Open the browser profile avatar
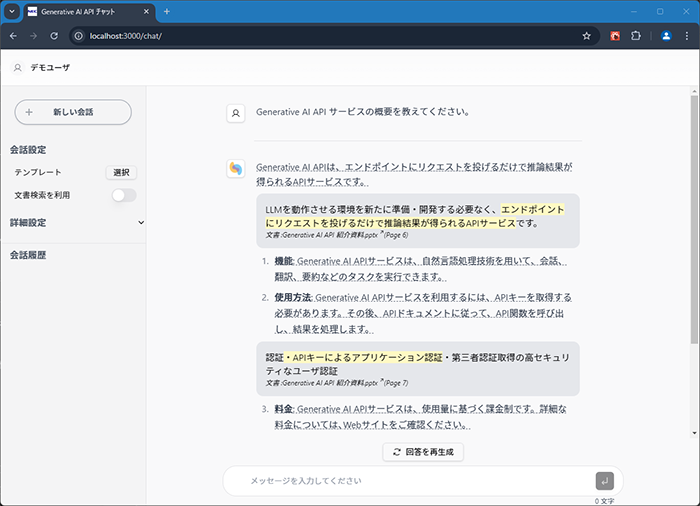700x506 pixels. tap(666, 36)
